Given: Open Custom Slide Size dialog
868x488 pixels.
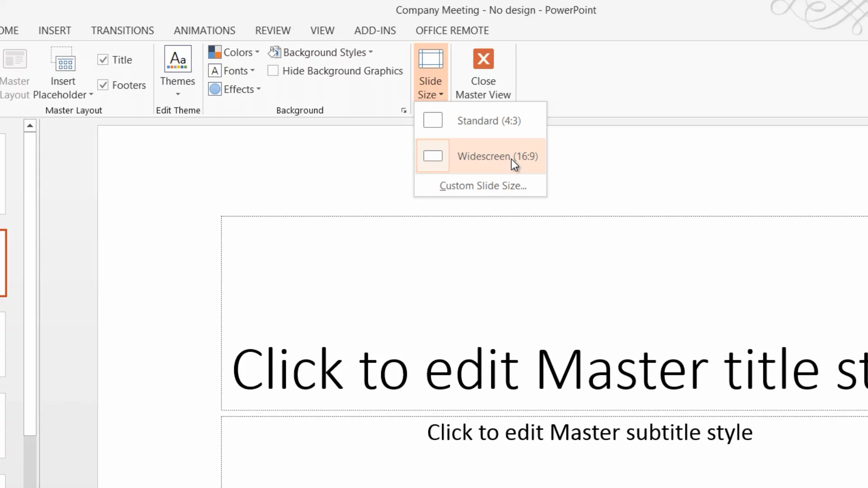Looking at the screenshot, I should click(x=483, y=186).
